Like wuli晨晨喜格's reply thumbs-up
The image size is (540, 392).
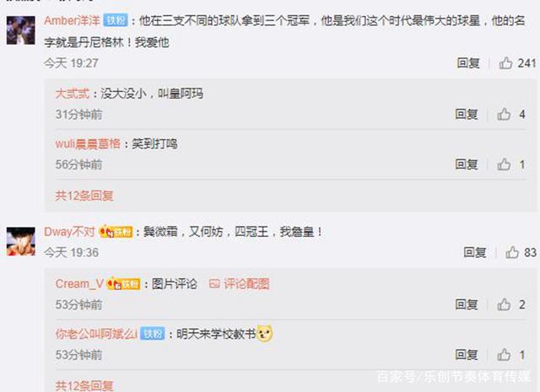(504, 164)
